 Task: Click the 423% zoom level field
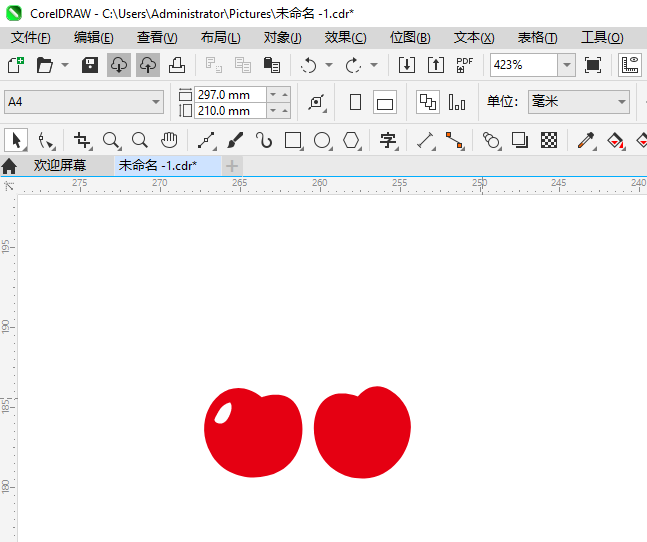[x=524, y=65]
